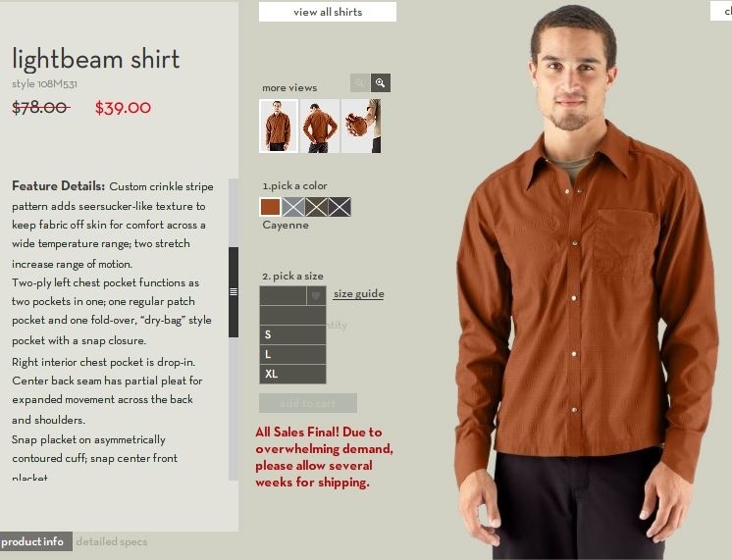The height and width of the screenshot is (560, 732).
Task: View the packed shirt thumbnail
Action: coord(361,126)
